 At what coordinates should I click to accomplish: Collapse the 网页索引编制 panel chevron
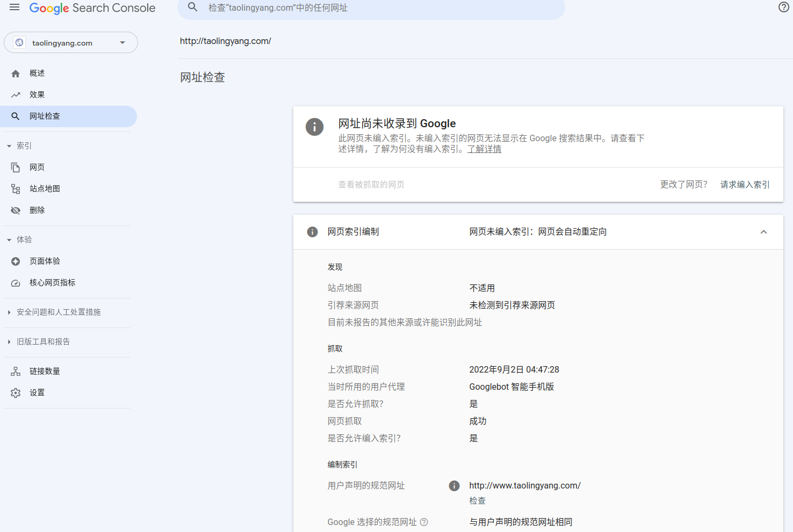763,232
